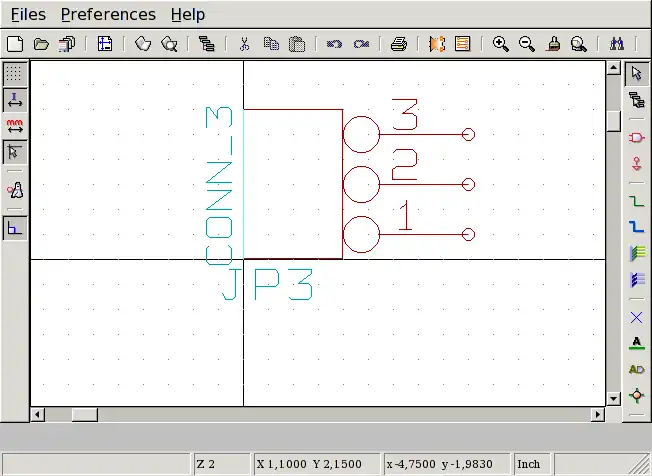Select the blue place bus tool
The image size is (652, 476).
coord(636,228)
